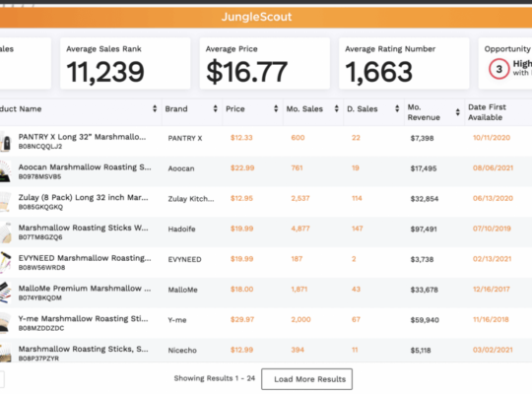Select ASIN B085GKQGKQ text
The image size is (532, 394).
40,207
